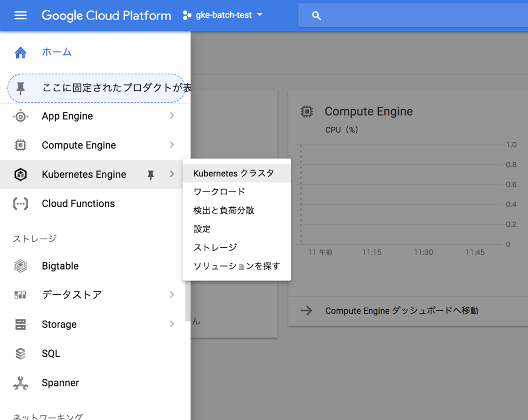Screen dimensions: 528x420
Task: Click the Kubernetes Engine hexagon icon
Action: pyautogui.click(x=21, y=174)
